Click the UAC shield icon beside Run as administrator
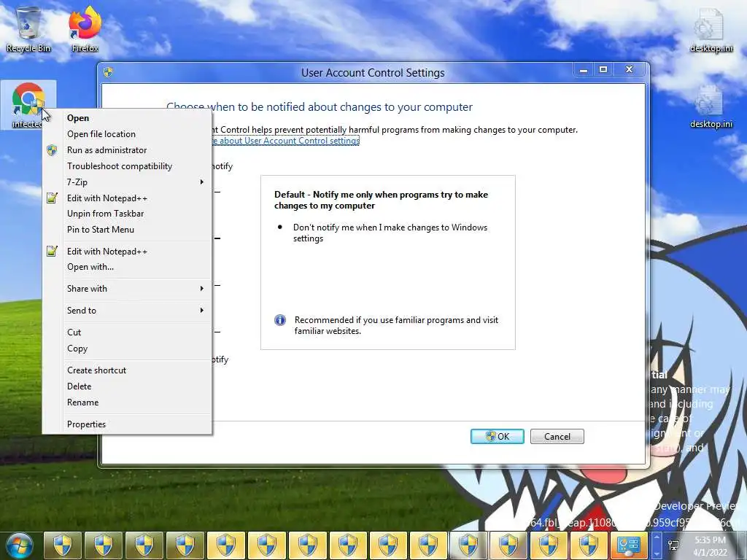Image resolution: width=747 pixels, height=560 pixels. [x=52, y=150]
